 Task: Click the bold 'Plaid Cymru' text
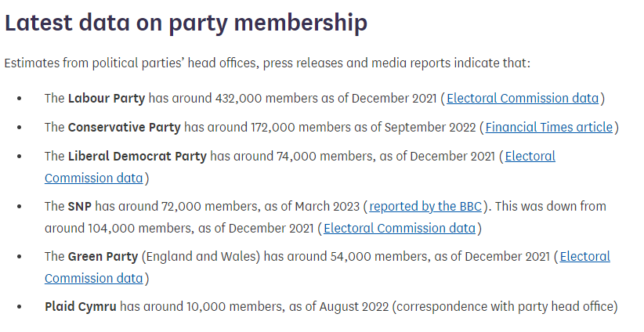point(81,307)
